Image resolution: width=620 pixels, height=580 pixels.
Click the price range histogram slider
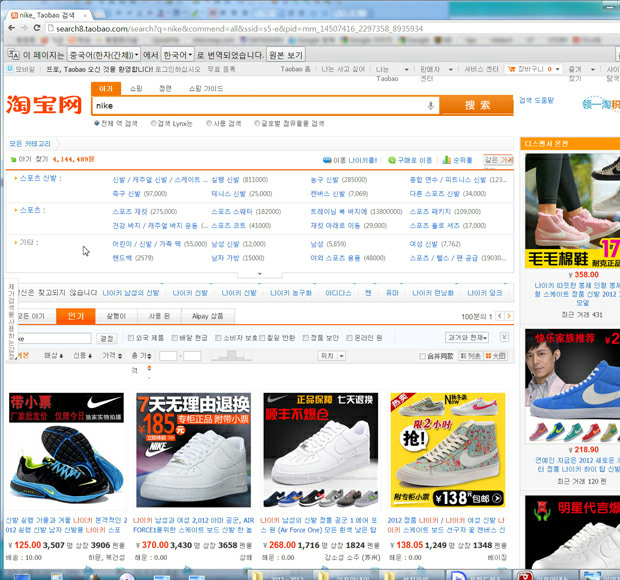[231, 355]
